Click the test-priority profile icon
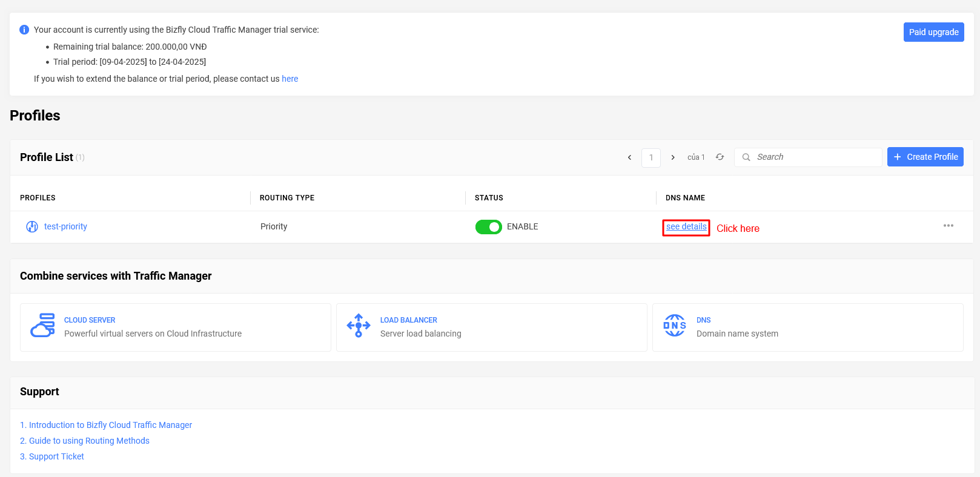The width and height of the screenshot is (980, 477). pos(32,226)
